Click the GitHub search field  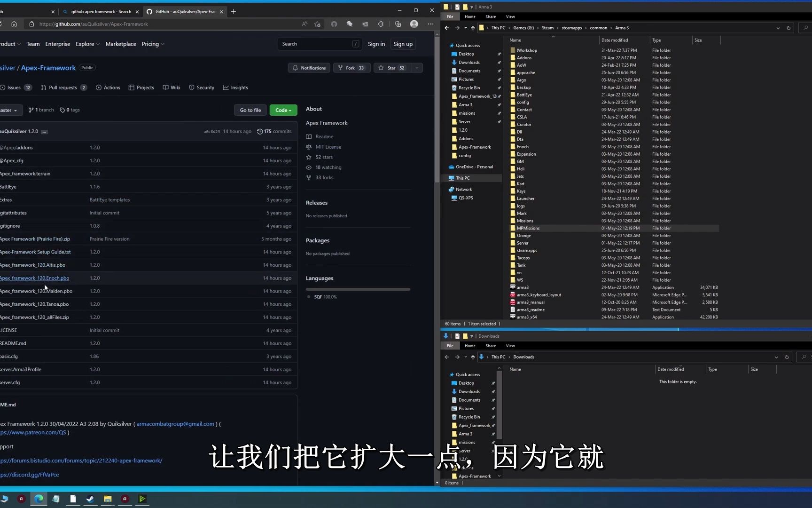[320, 44]
